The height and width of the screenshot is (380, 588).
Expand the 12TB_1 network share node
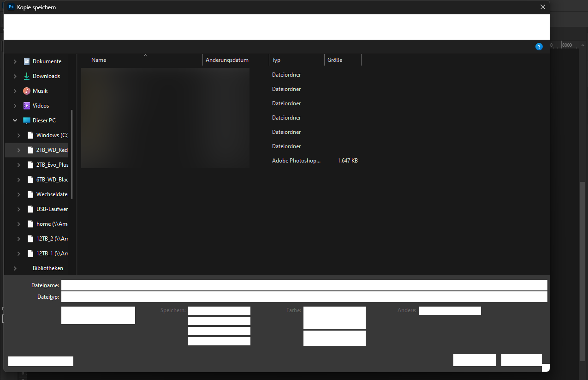(x=18, y=253)
